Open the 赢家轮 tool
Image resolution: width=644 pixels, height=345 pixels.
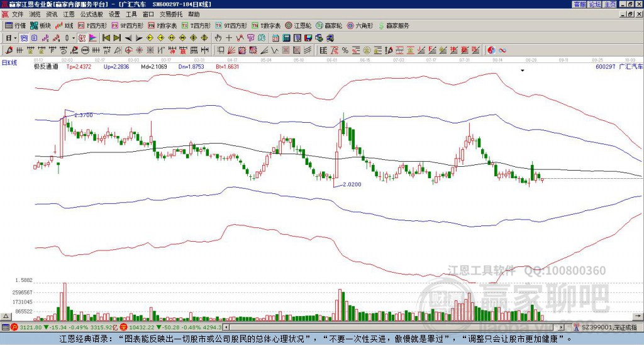329,25
